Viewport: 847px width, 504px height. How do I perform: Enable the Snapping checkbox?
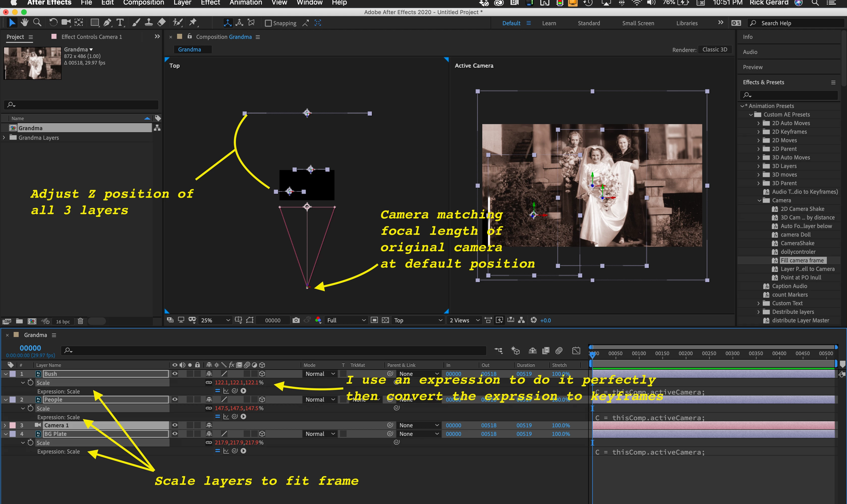click(x=268, y=23)
